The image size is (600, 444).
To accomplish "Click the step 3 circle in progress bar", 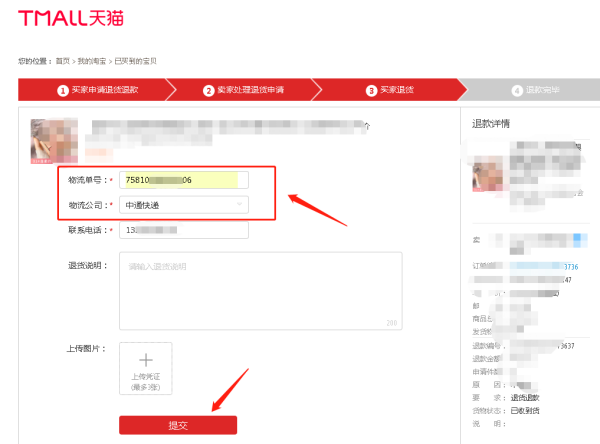I will click(371, 90).
